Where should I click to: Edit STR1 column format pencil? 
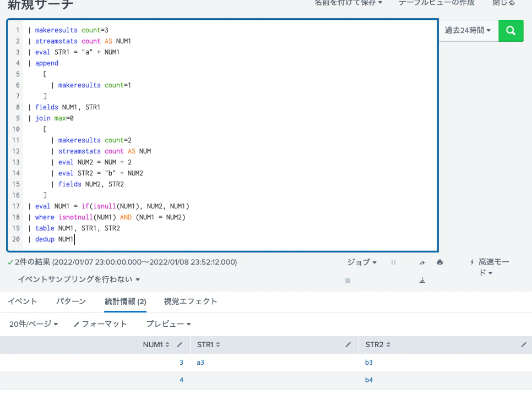click(348, 345)
